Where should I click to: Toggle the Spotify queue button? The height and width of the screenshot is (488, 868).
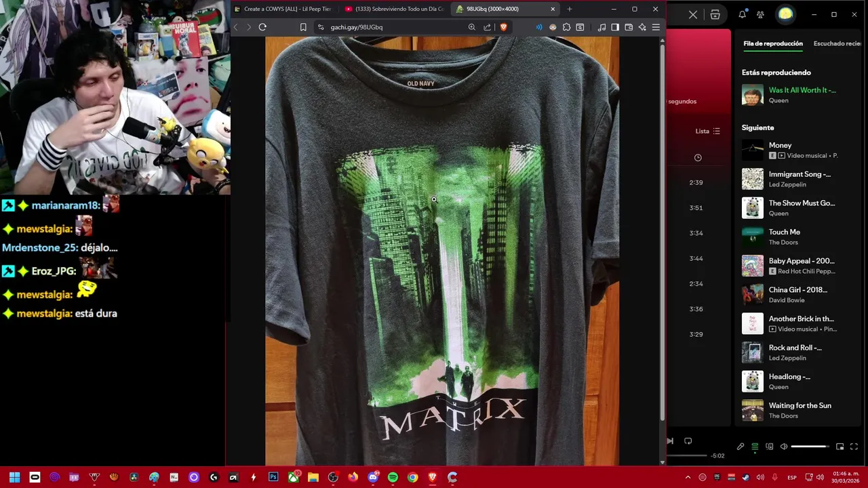755,447
